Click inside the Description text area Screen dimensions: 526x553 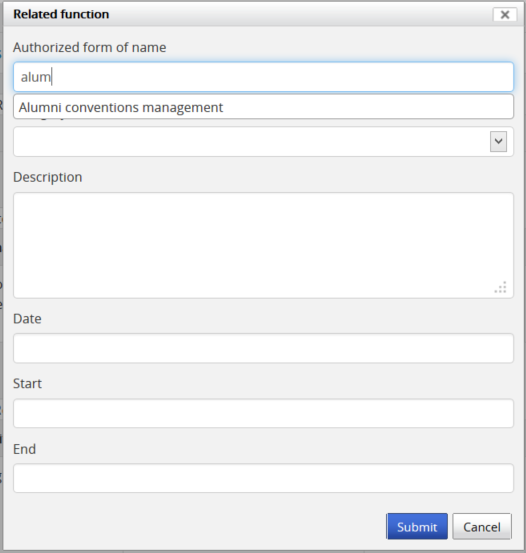263,245
